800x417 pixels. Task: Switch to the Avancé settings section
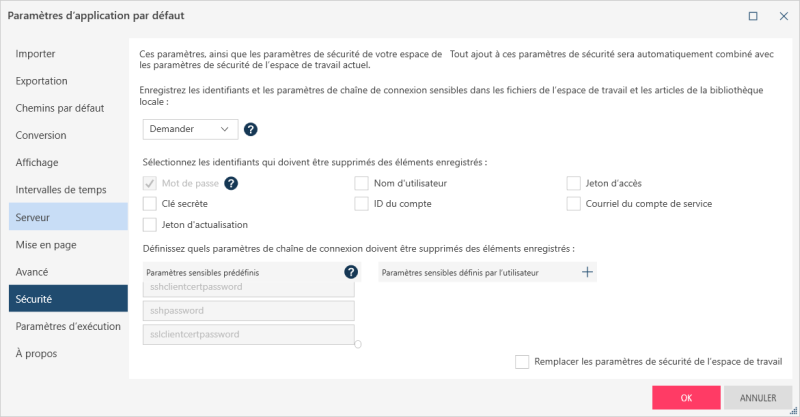pos(68,271)
